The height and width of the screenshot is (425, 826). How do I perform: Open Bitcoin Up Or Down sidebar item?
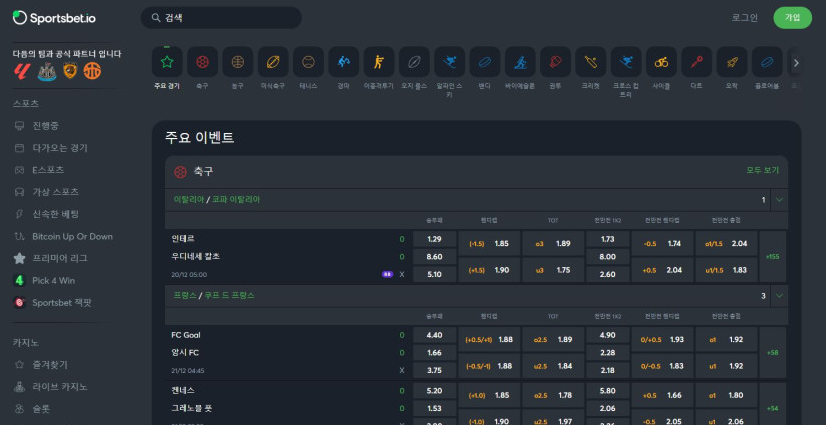tap(72, 236)
